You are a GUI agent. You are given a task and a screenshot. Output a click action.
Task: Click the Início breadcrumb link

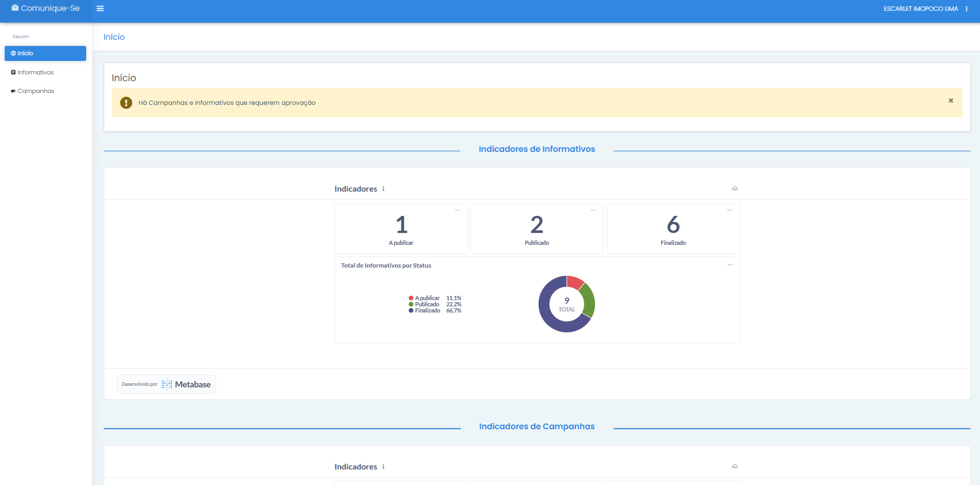point(114,37)
